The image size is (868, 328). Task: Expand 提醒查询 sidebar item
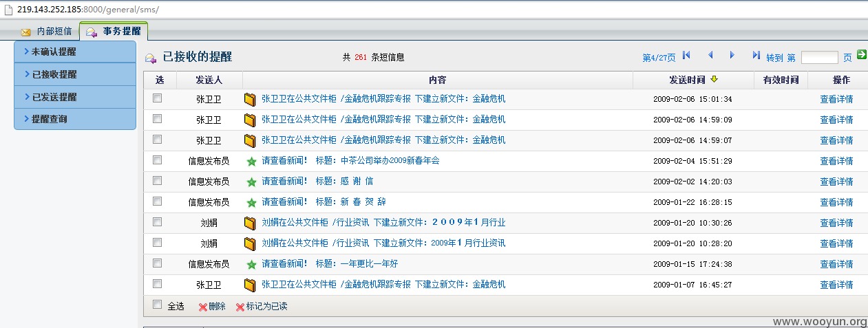click(75, 119)
